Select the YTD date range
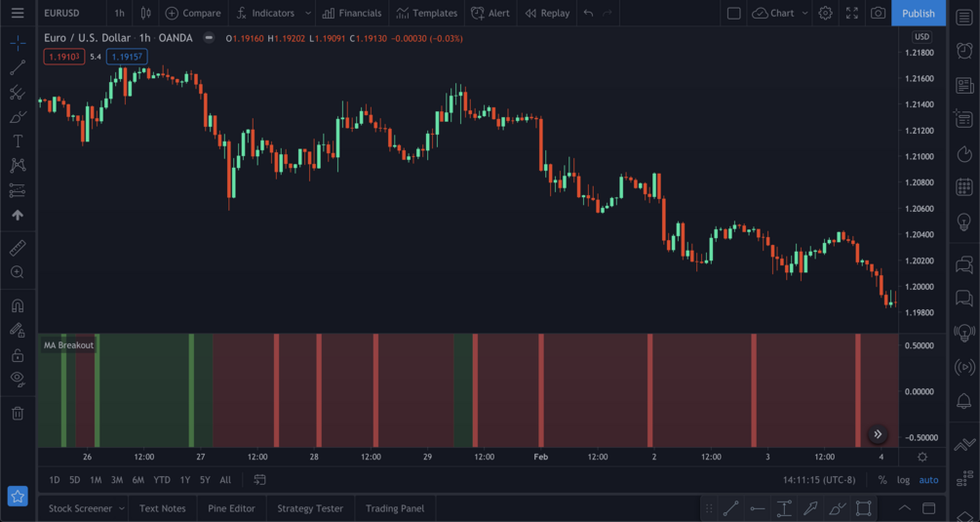 pos(162,480)
